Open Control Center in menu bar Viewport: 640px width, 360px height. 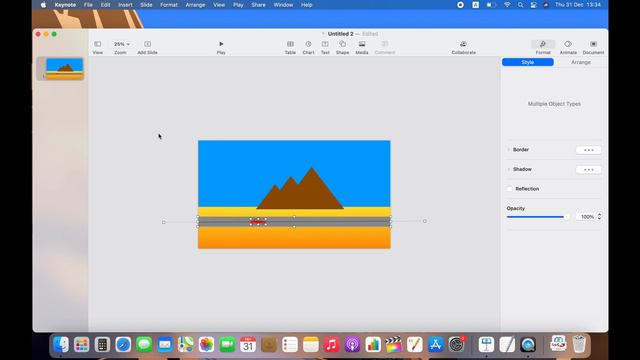(x=533, y=5)
